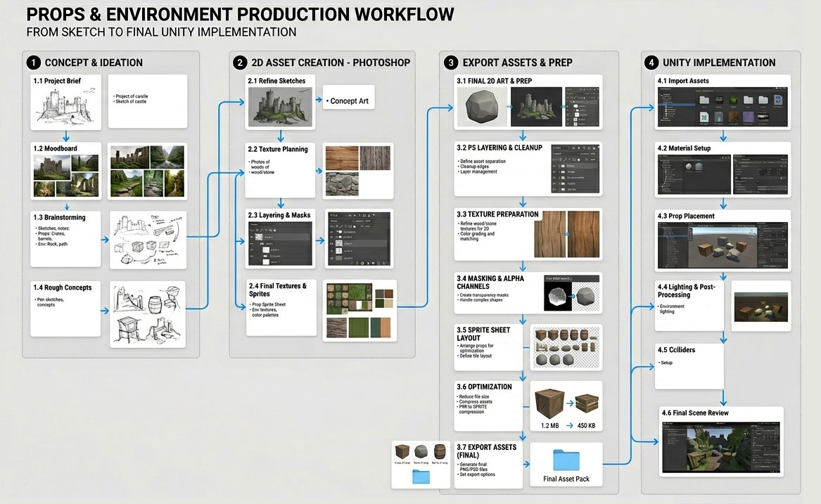Screen dimensions: 821x504
Task: Select the wooden crate icon beside 3.7 Export Assets
Action: [402, 452]
